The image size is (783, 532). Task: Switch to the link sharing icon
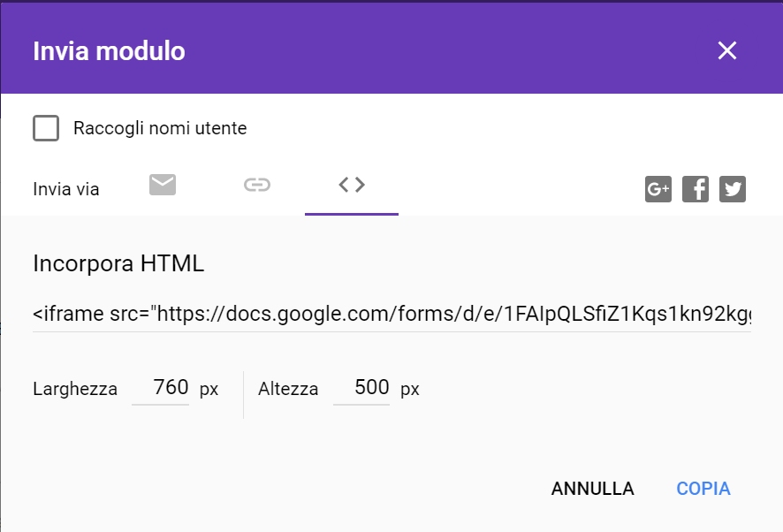point(257,185)
